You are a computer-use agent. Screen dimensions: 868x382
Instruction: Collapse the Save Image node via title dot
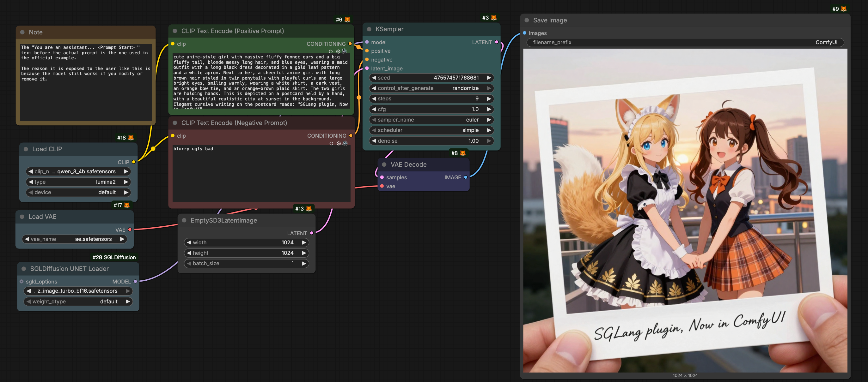pyautogui.click(x=527, y=20)
